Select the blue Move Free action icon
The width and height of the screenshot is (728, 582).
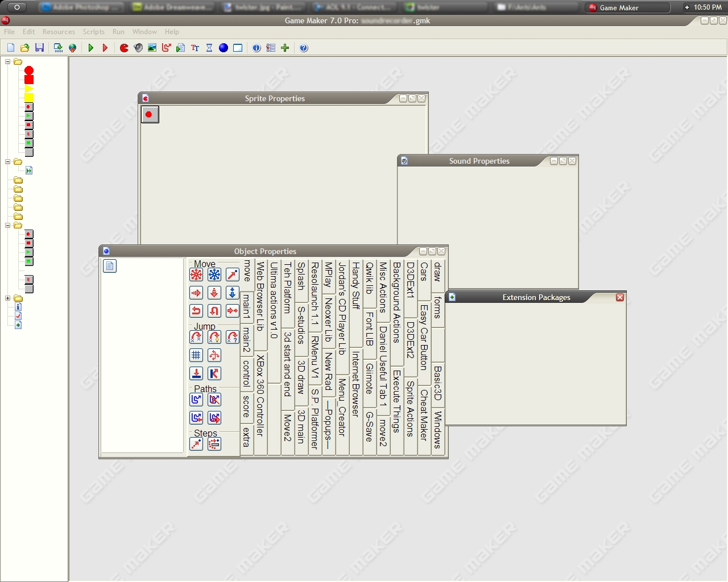pos(214,275)
